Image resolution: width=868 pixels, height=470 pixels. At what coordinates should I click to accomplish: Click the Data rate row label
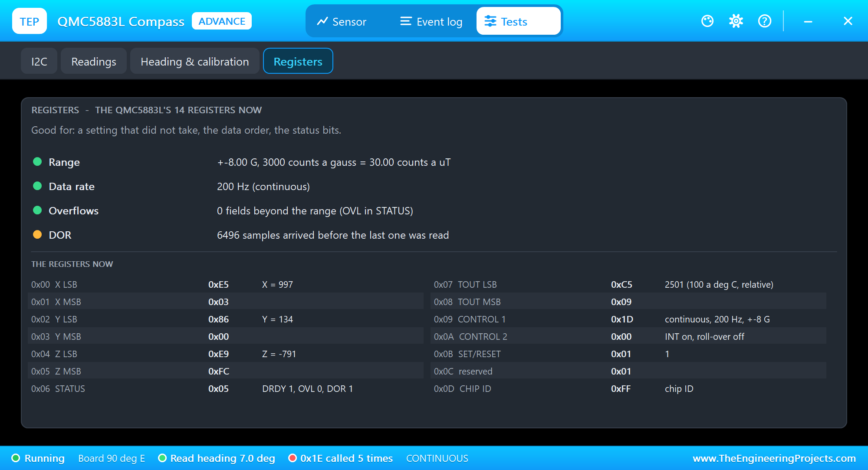72,186
